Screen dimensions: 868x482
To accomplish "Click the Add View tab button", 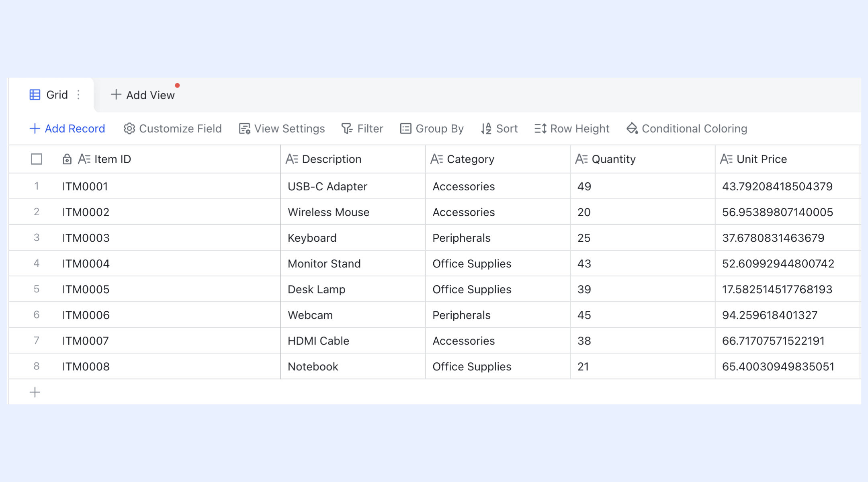I will tap(143, 95).
